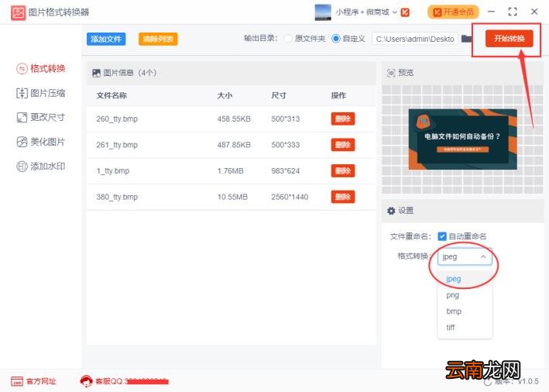Maximize the converter window

(x=513, y=12)
